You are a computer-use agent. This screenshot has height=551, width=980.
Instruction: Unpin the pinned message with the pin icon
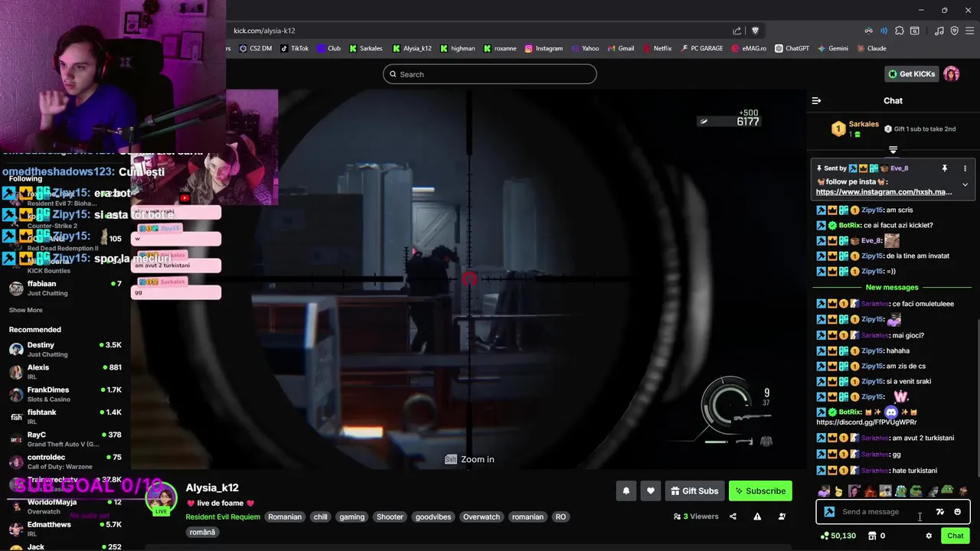tap(944, 168)
